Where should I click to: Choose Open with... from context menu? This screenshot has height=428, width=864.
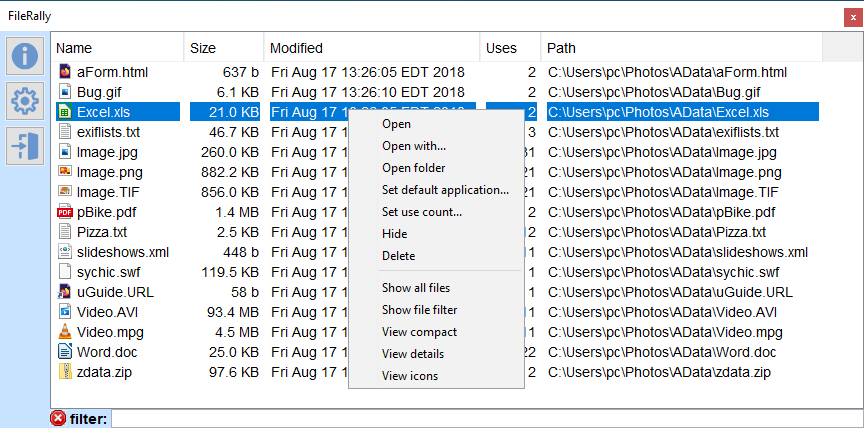tap(414, 146)
